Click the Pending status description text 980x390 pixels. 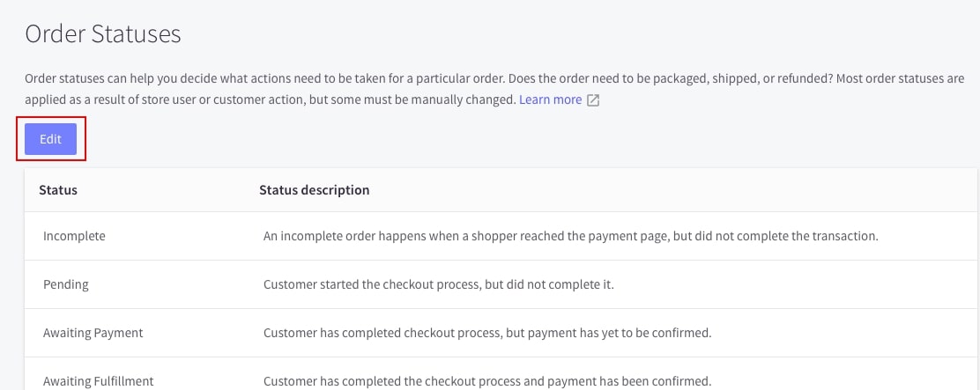click(438, 284)
